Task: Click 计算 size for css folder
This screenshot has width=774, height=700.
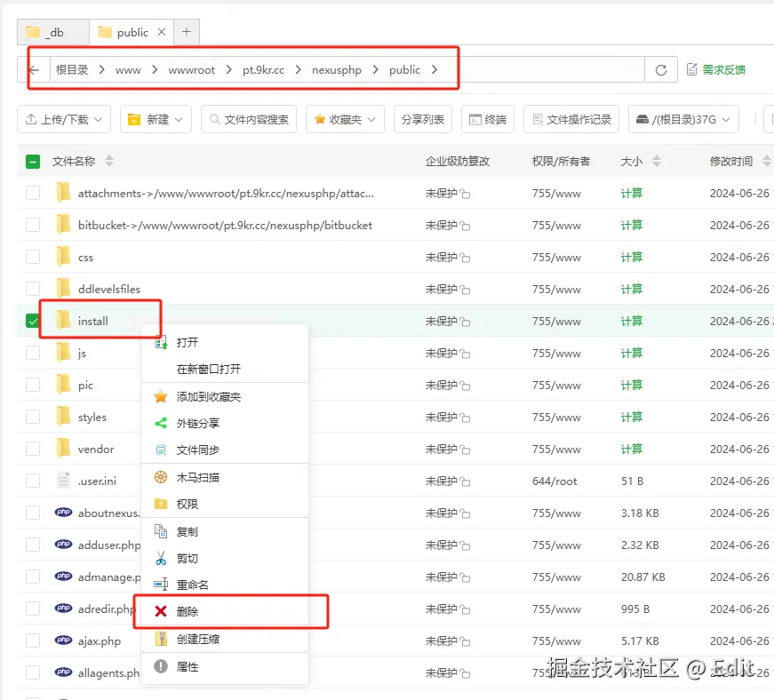Action: (x=631, y=257)
